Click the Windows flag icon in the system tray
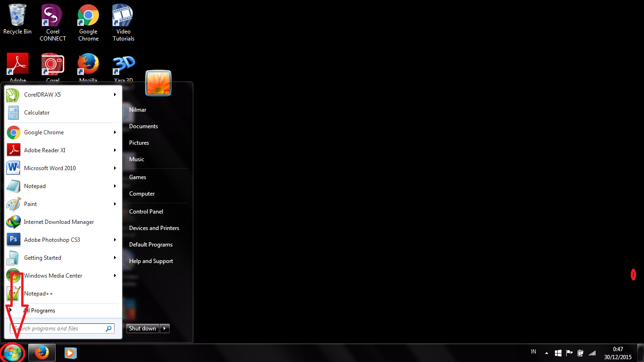The width and height of the screenshot is (644, 362). click(558, 353)
